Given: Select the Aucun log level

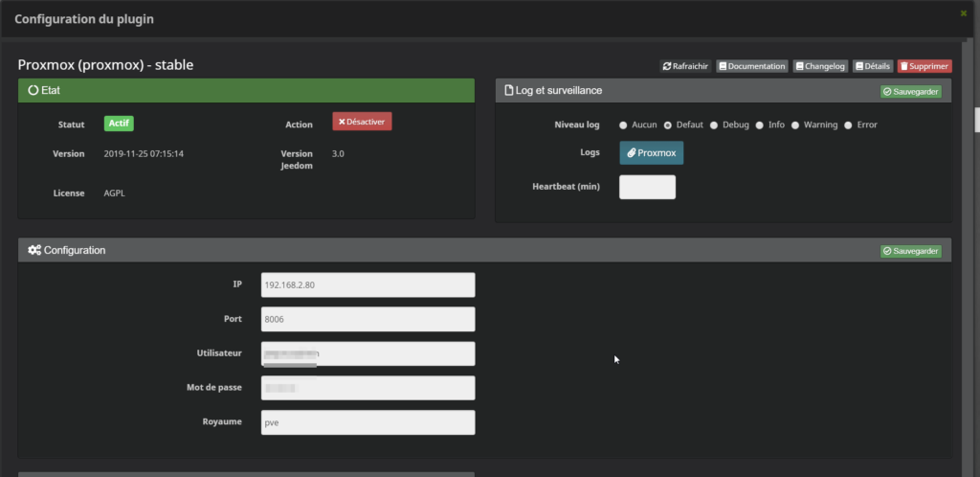Looking at the screenshot, I should 623,125.
